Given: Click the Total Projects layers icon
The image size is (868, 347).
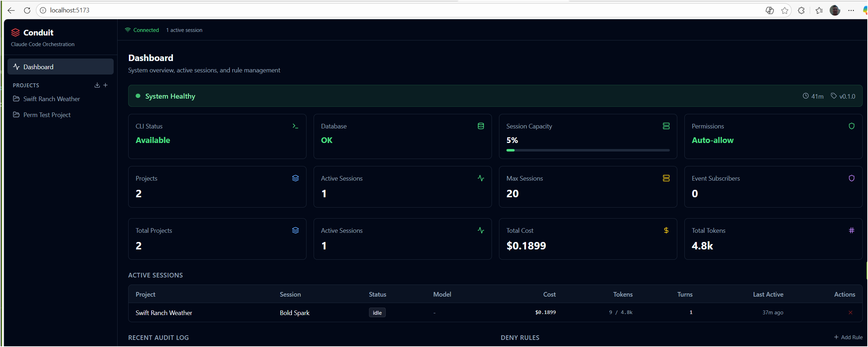Looking at the screenshot, I should pos(295,230).
